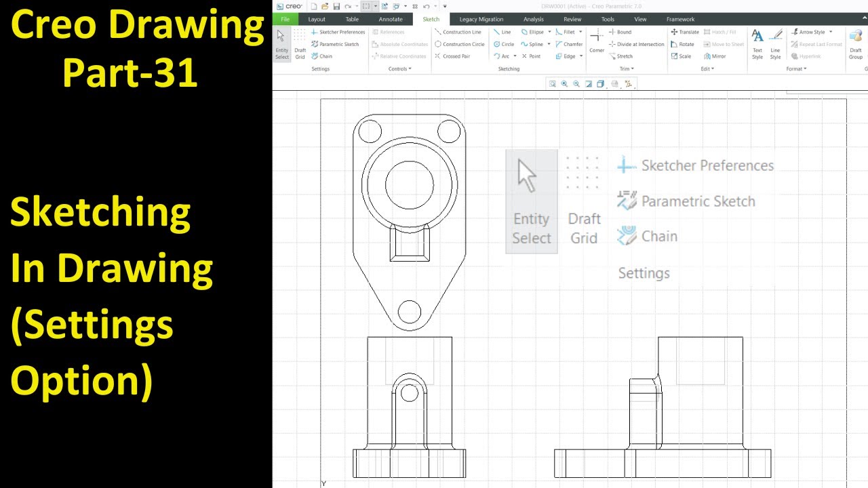
Task: Select the Entity Select tool in ribbon
Action: click(x=282, y=44)
